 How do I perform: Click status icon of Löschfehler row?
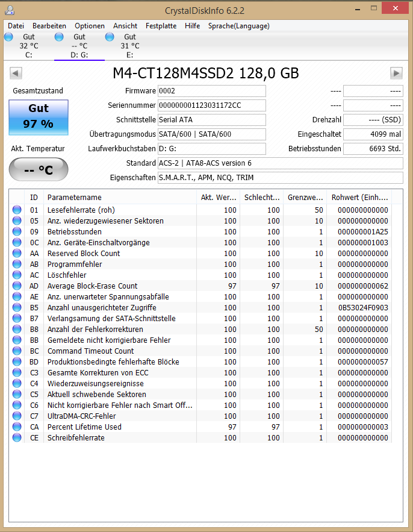17,275
